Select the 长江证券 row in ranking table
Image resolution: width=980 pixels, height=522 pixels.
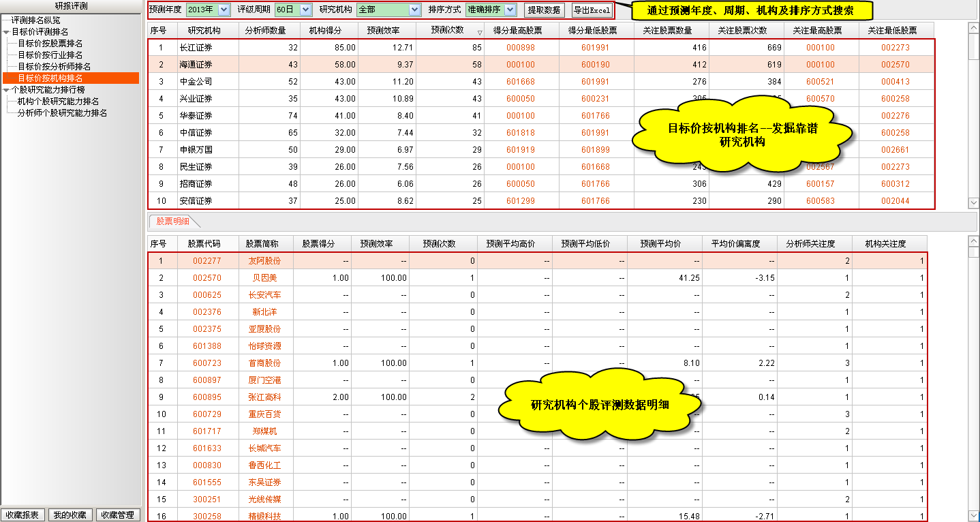[x=196, y=48]
